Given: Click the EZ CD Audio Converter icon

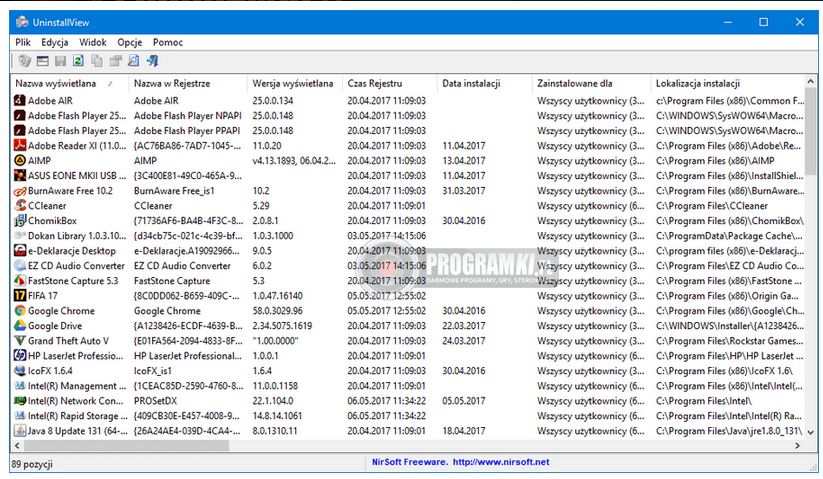Looking at the screenshot, I should (19, 265).
